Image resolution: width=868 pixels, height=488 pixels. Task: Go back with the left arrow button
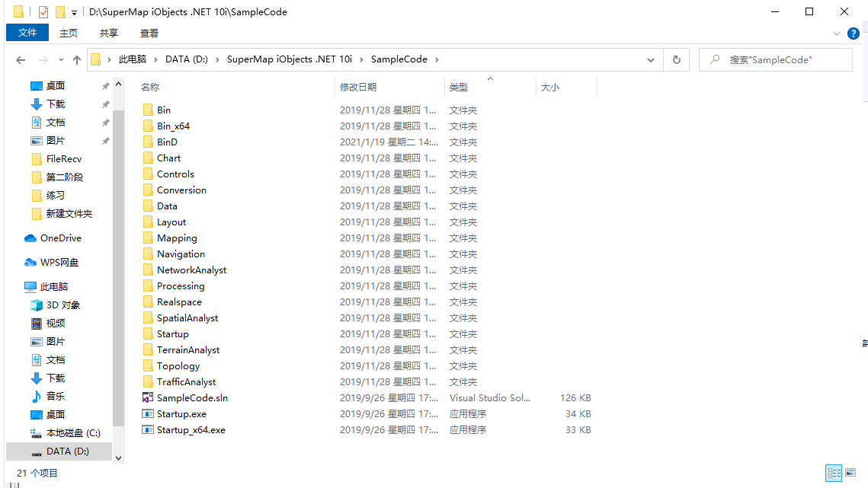[x=21, y=59]
